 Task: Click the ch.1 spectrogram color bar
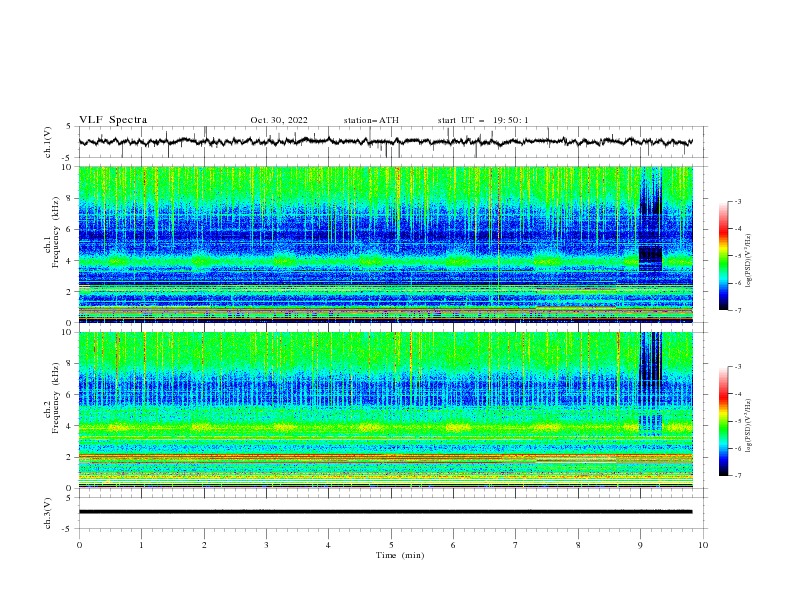[x=724, y=256]
